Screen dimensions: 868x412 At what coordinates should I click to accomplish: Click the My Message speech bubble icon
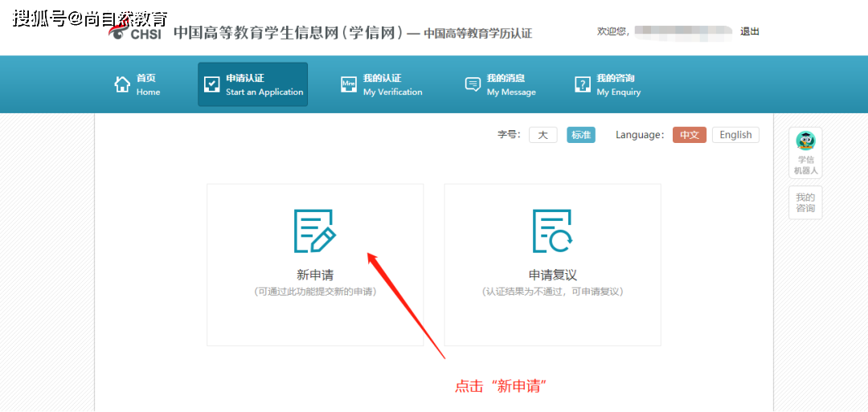click(x=473, y=85)
